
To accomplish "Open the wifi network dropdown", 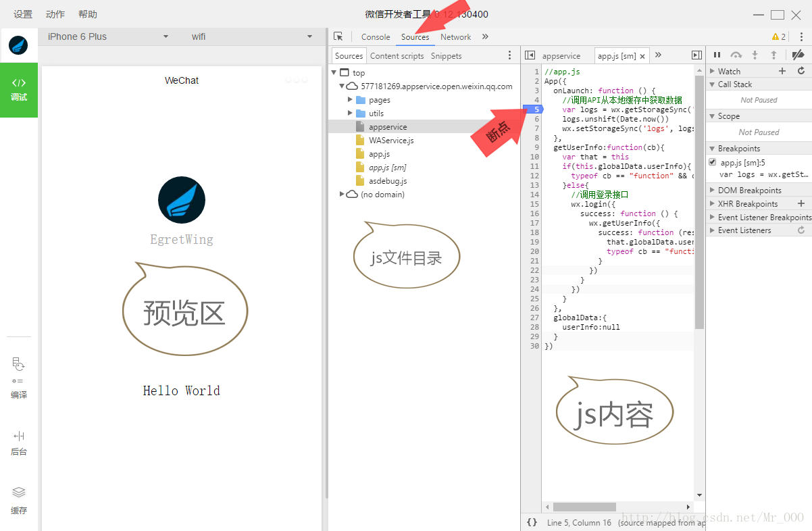I will (251, 36).
